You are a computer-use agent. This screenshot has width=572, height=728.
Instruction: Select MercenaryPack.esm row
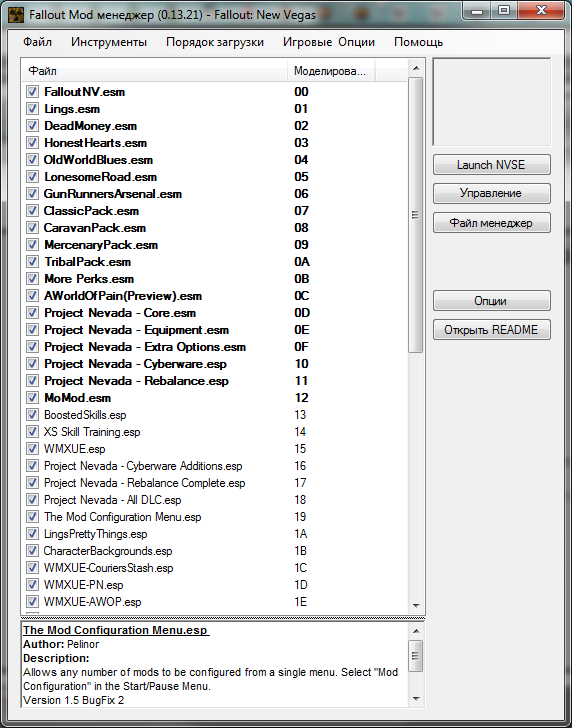pyautogui.click(x=214, y=245)
